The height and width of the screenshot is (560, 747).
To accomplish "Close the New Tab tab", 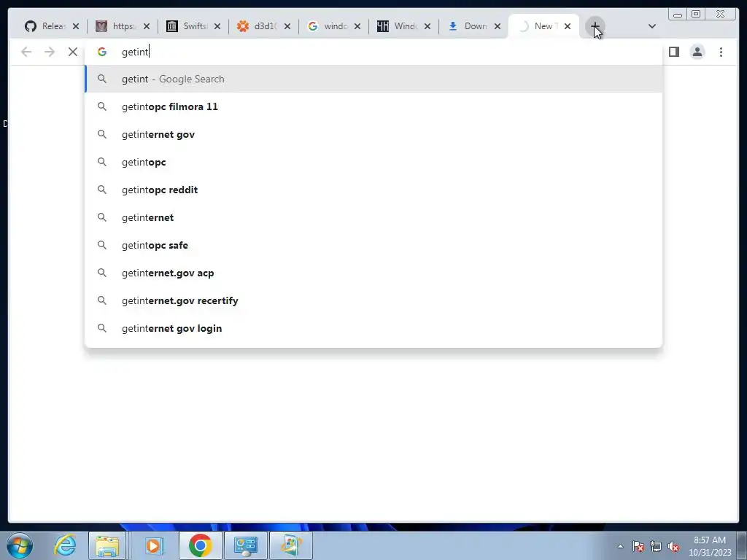I will (x=568, y=26).
